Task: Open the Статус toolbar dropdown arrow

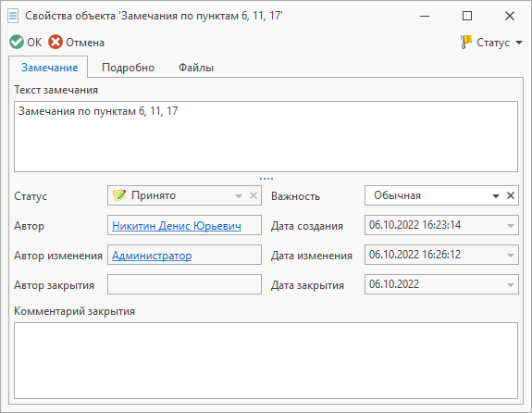Action: 519,43
